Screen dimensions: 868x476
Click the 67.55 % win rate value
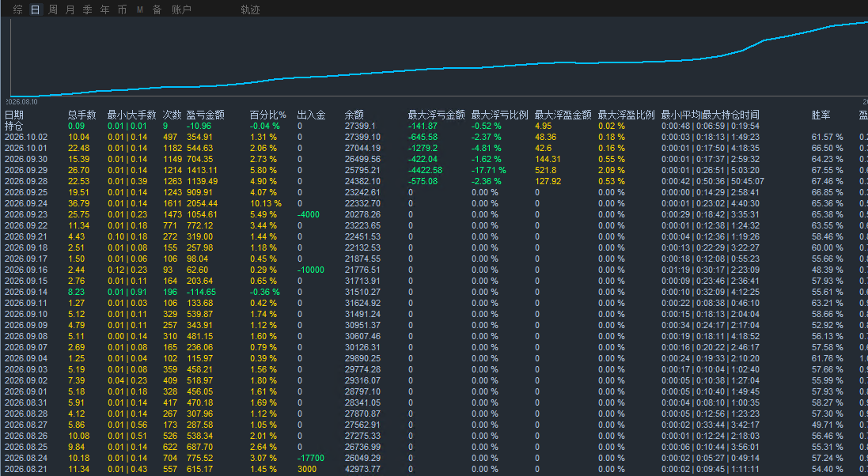[828, 171]
